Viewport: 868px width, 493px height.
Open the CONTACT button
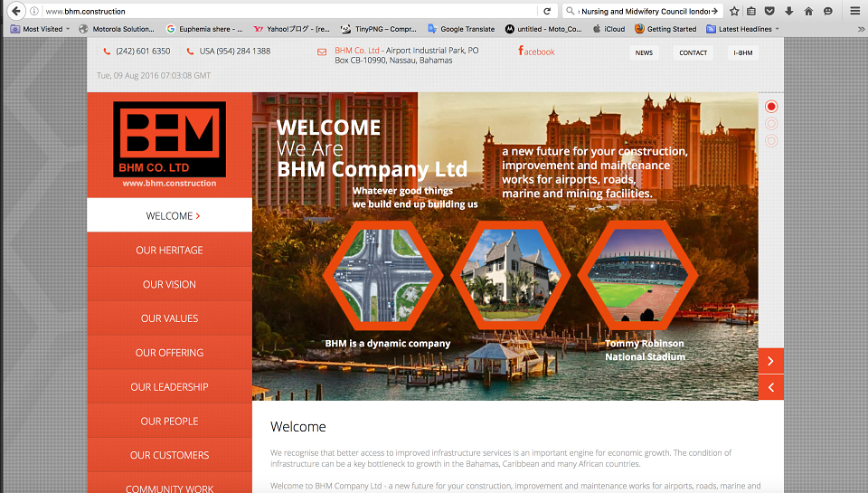(x=693, y=52)
